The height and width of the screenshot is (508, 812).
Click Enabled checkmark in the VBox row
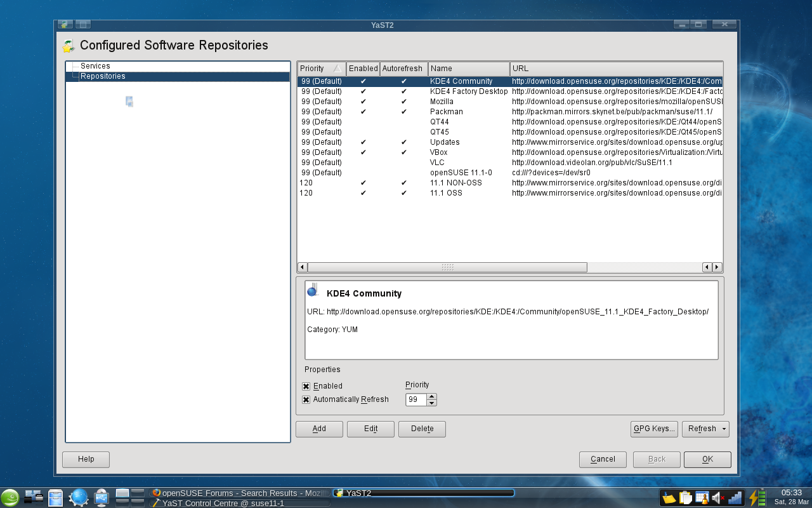click(x=363, y=152)
